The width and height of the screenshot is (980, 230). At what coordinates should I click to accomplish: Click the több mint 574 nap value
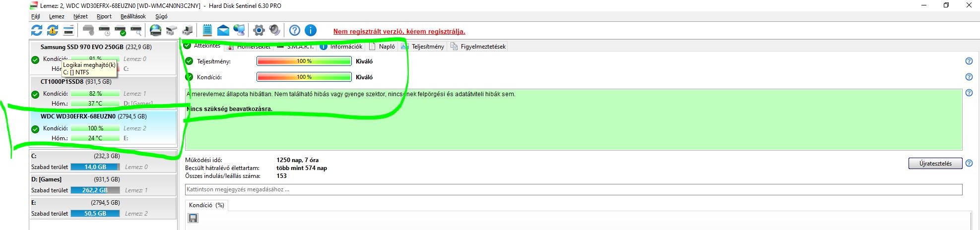(302, 168)
